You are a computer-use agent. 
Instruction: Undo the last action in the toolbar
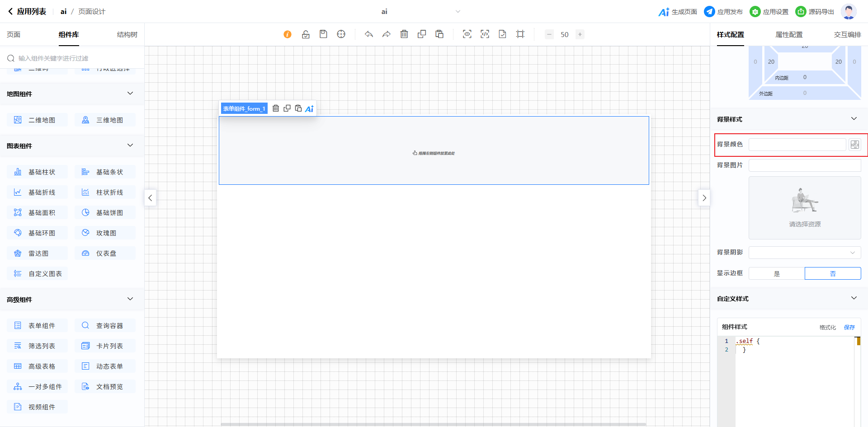369,34
